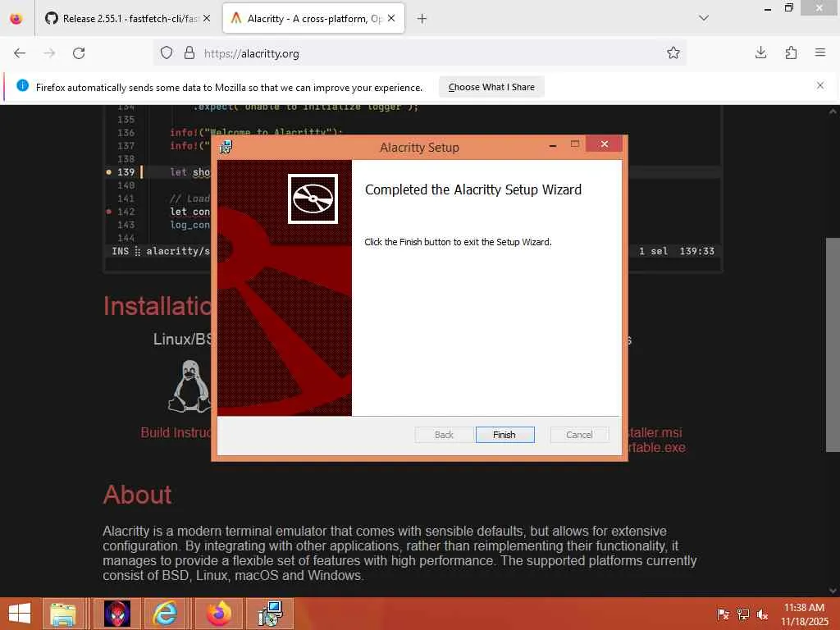The image size is (840, 630).
Task: Minimize the Alacritty Setup dialog
Action: (553, 145)
